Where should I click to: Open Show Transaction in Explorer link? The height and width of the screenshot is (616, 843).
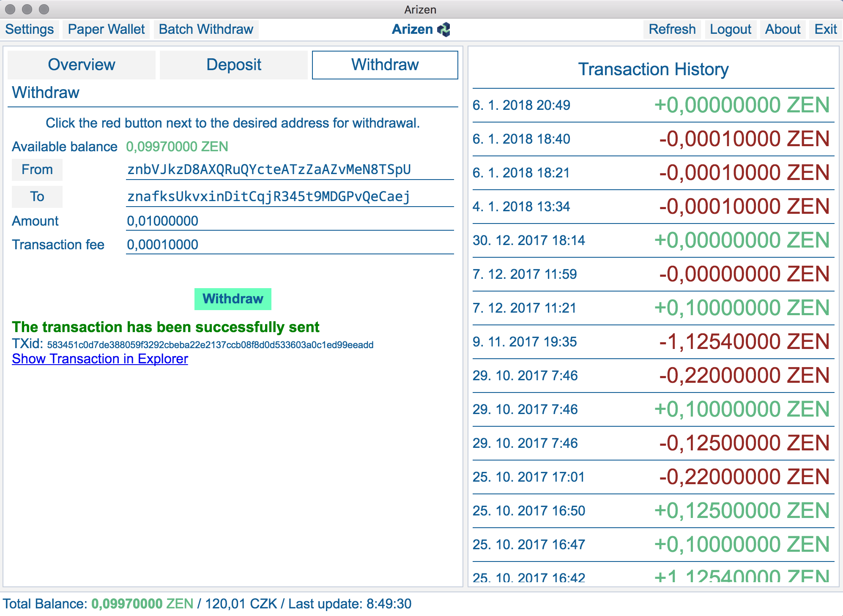(x=100, y=359)
